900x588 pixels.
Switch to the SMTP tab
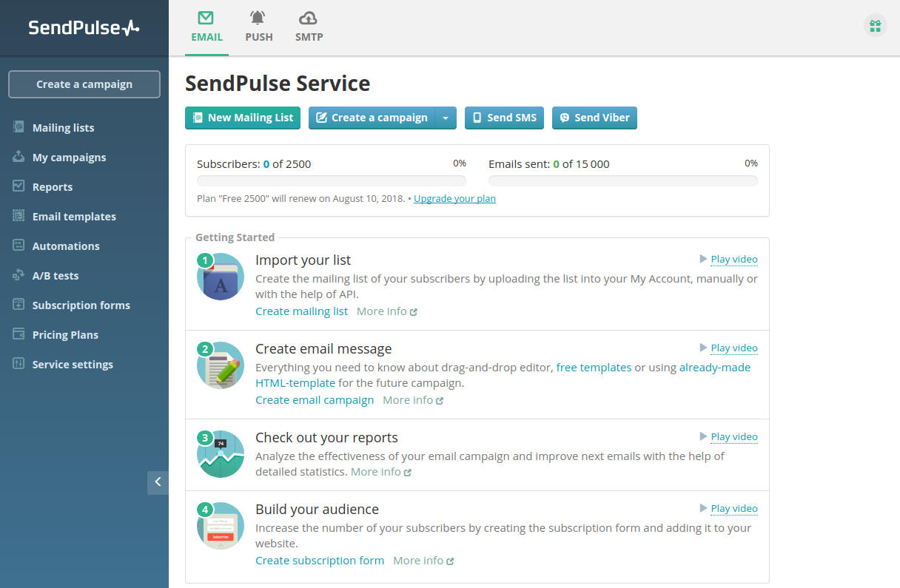coord(308,27)
